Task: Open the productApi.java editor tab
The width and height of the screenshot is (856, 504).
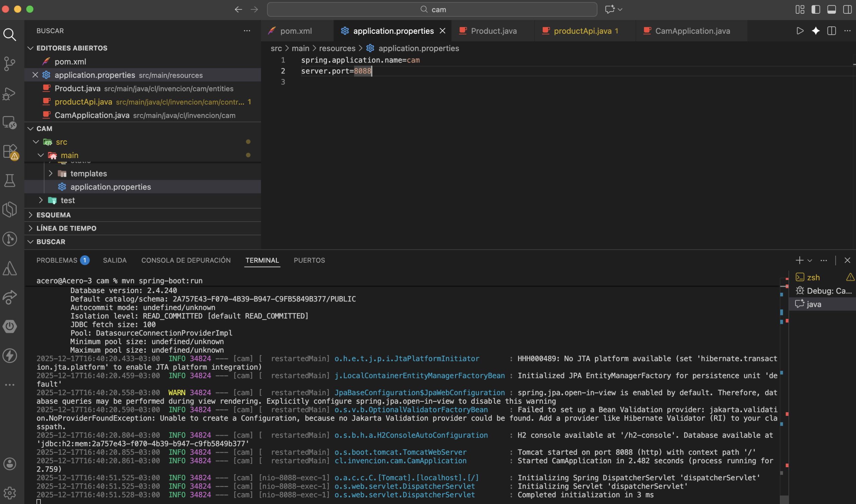Action: tap(585, 31)
